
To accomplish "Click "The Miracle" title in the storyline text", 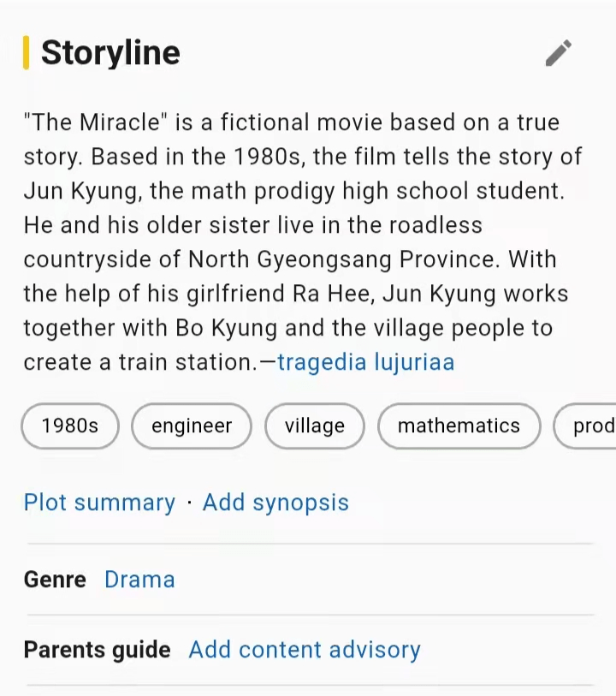I will (96, 122).
